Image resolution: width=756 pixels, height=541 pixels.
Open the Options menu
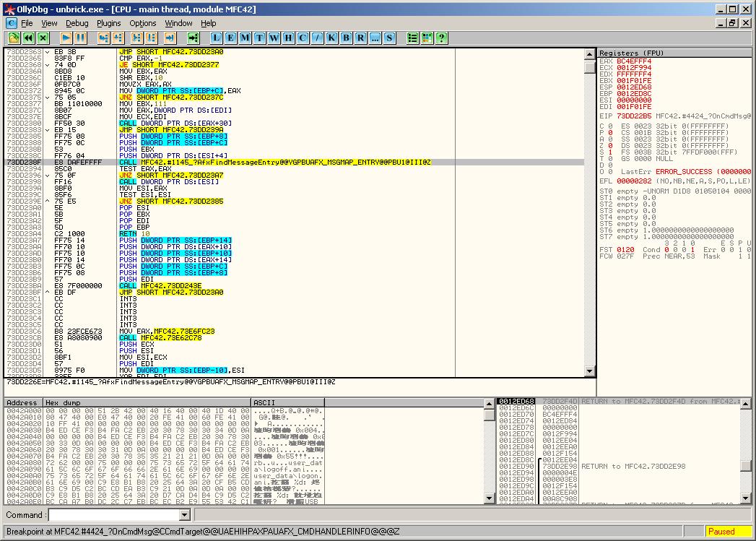pos(143,23)
